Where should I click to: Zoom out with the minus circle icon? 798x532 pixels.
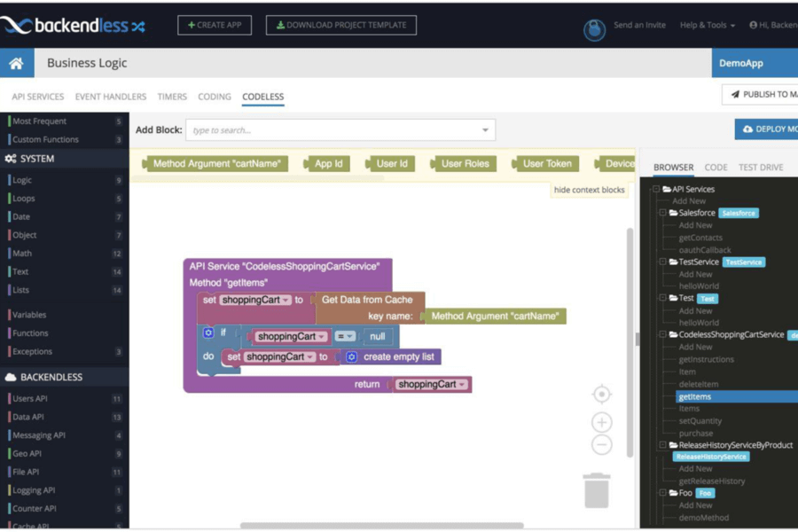[601, 445]
